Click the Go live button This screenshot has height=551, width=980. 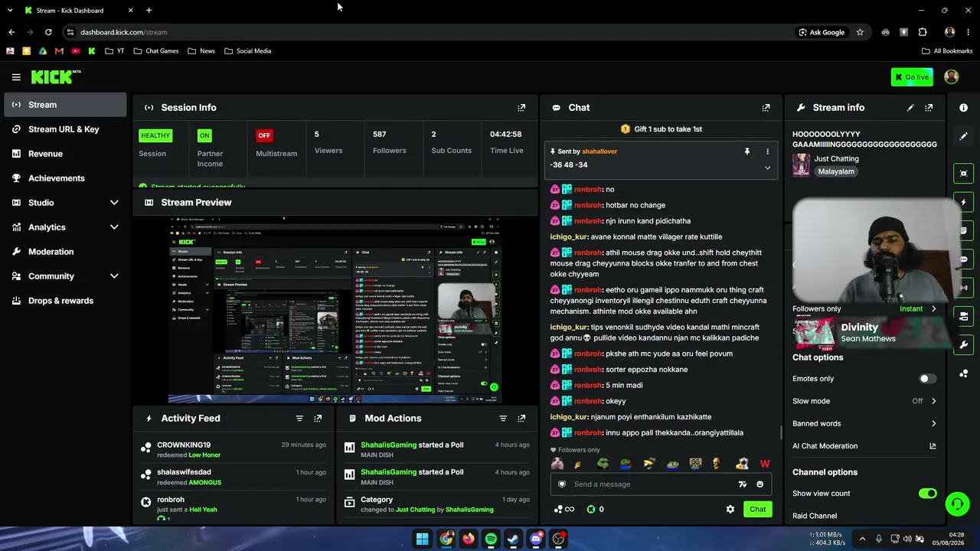912,77
